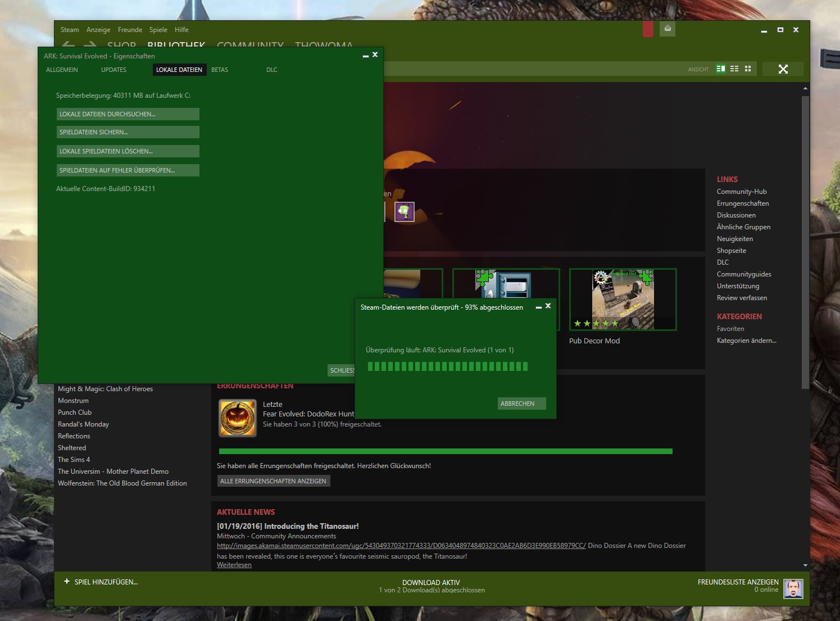Click the plus icon for adding a game
840x621 pixels.
pyautogui.click(x=67, y=582)
